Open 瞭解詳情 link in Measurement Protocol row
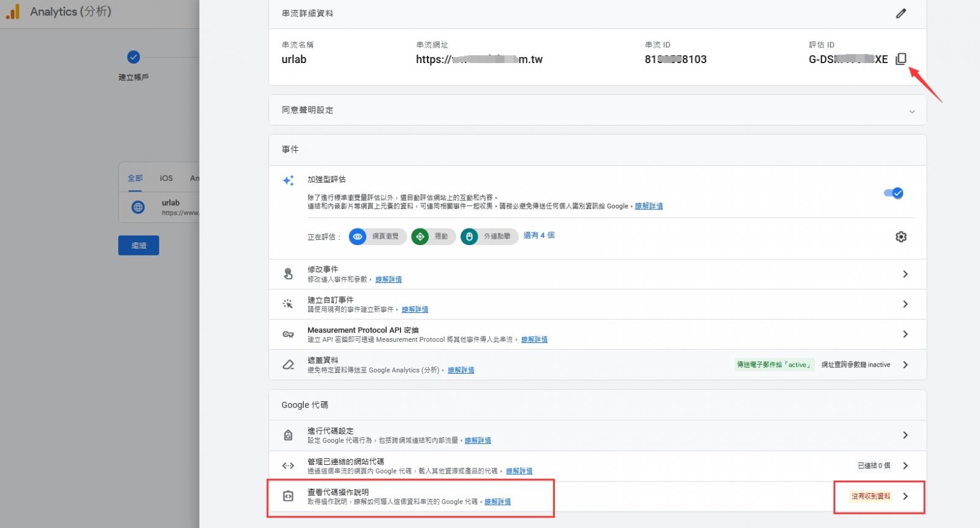 534,339
